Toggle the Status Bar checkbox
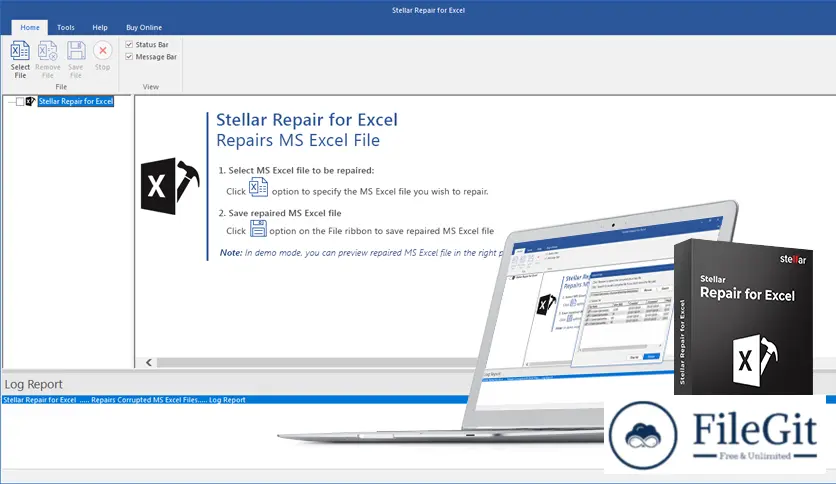This screenshot has width=836, height=484. [129, 44]
